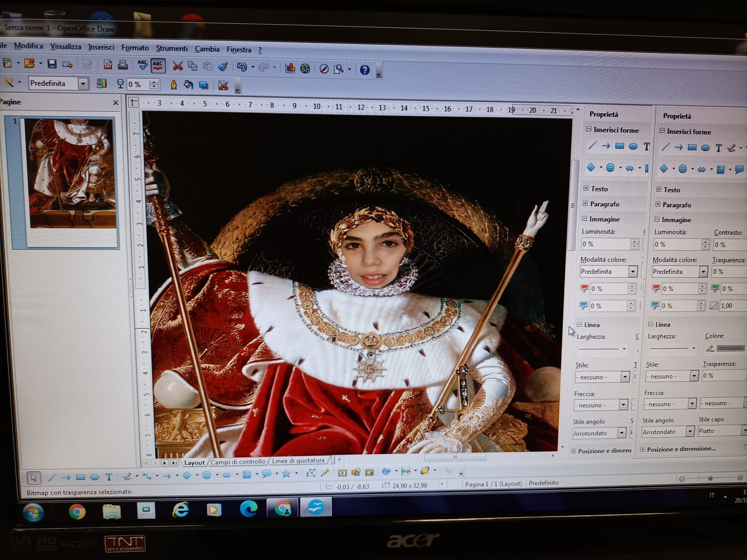Click the Area fill bucket icon
This screenshot has width=747, height=560.
[188, 85]
